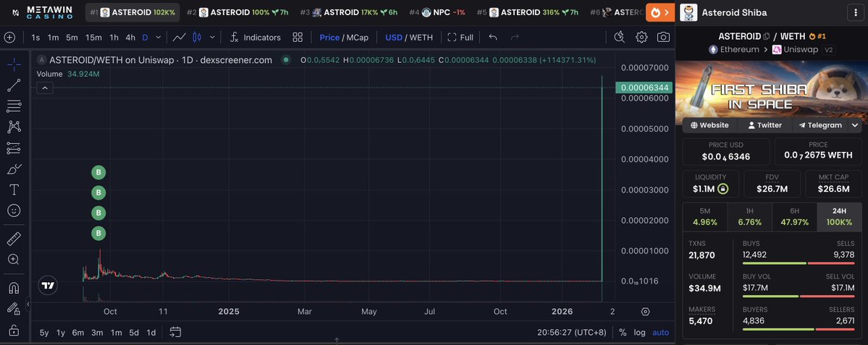868x345 pixels.
Task: Open the layout grid selector icon
Action: [298, 37]
